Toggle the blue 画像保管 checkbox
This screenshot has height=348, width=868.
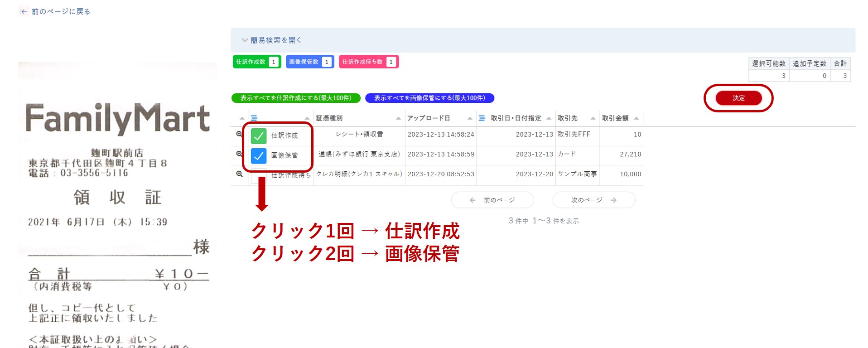259,155
